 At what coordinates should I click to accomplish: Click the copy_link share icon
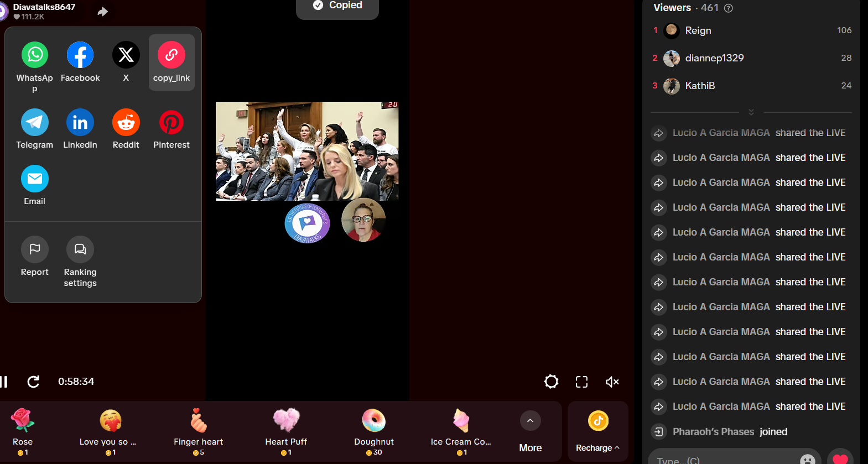[171, 55]
